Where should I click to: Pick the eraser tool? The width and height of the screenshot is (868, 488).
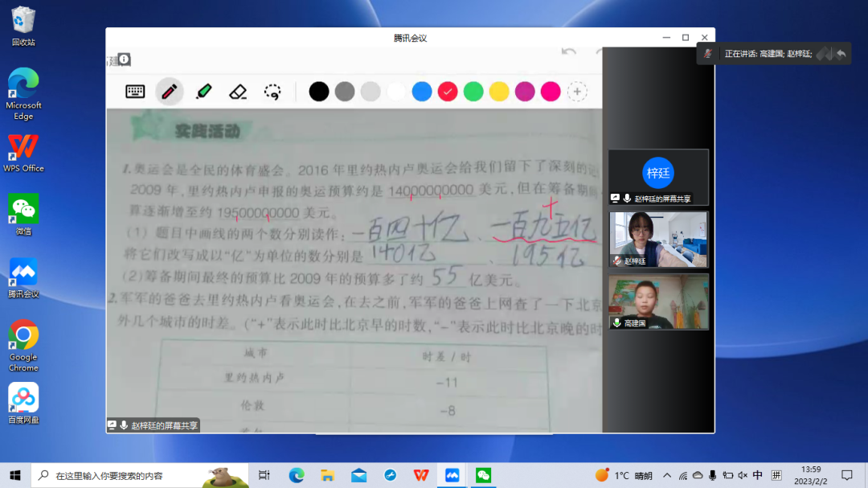click(x=238, y=92)
